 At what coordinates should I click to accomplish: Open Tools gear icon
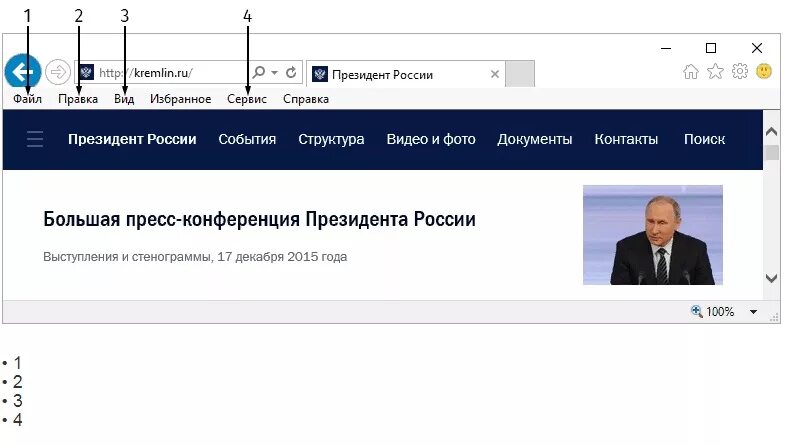pyautogui.click(x=740, y=71)
